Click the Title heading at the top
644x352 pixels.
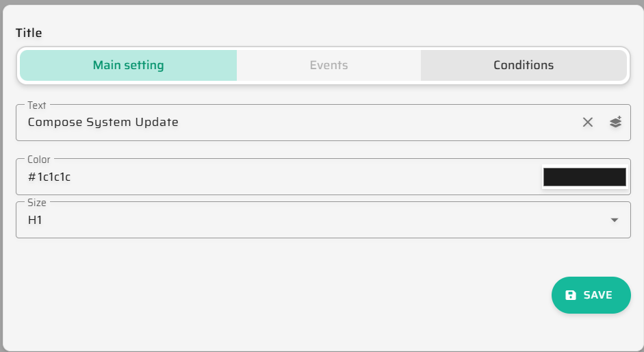point(29,33)
